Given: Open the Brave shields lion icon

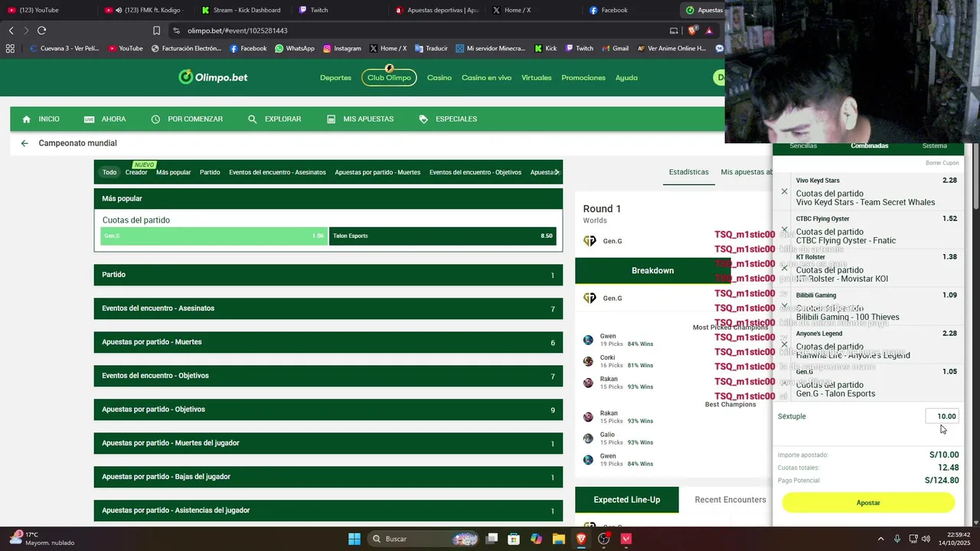Looking at the screenshot, I should (x=692, y=31).
